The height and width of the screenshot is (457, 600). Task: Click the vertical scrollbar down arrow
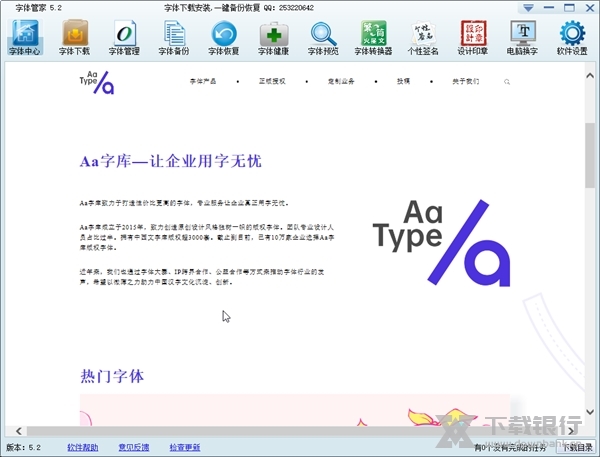(x=590, y=412)
